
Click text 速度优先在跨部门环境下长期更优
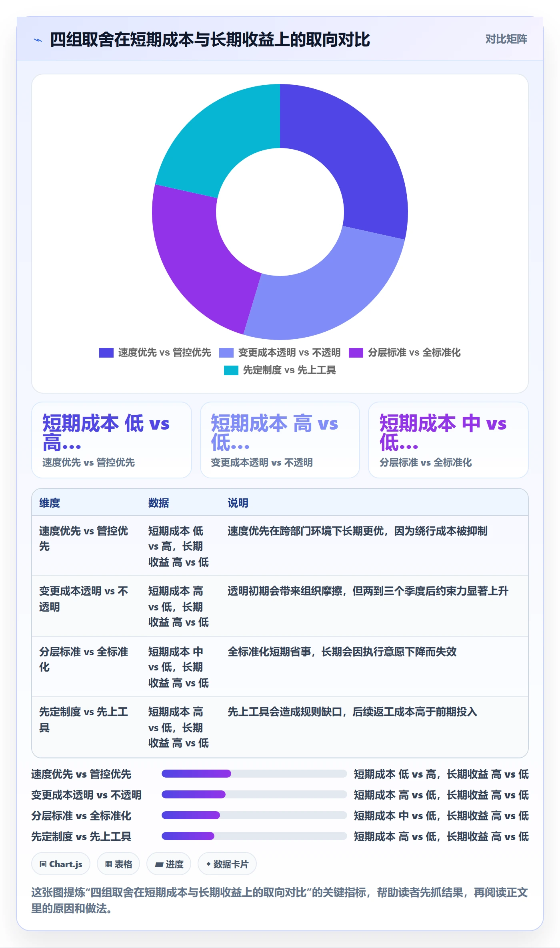coord(306,531)
